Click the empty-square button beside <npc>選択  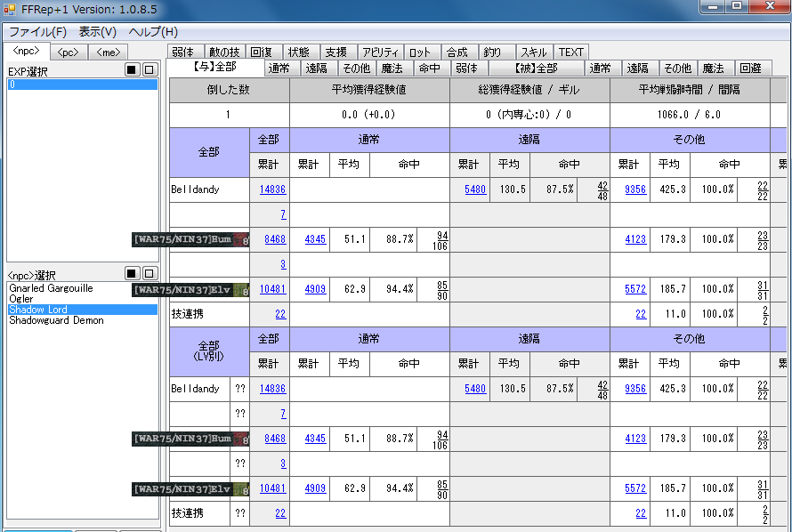(x=150, y=274)
